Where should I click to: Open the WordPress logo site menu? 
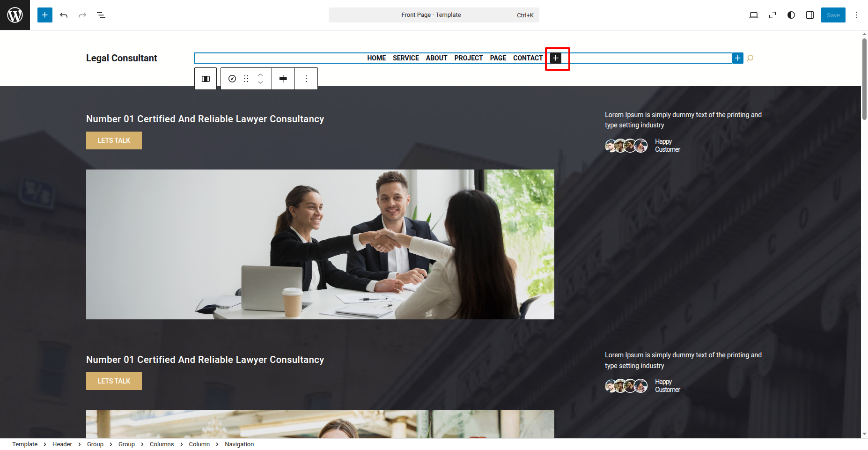coord(15,15)
